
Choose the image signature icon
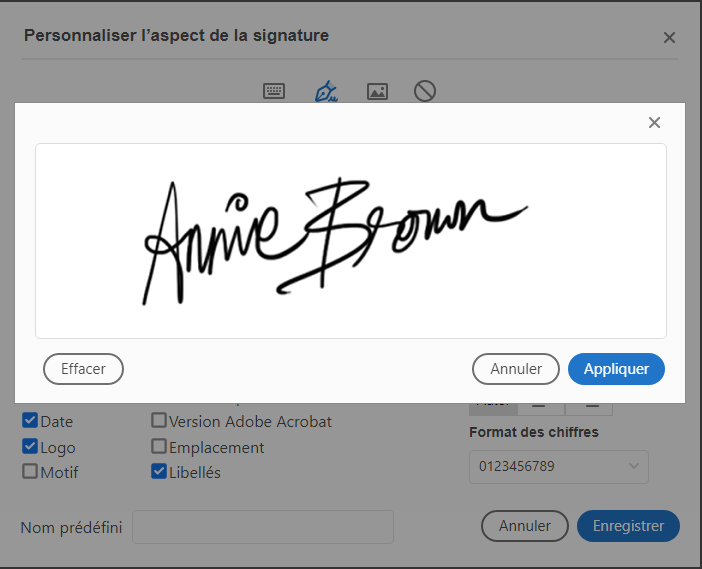(377, 92)
